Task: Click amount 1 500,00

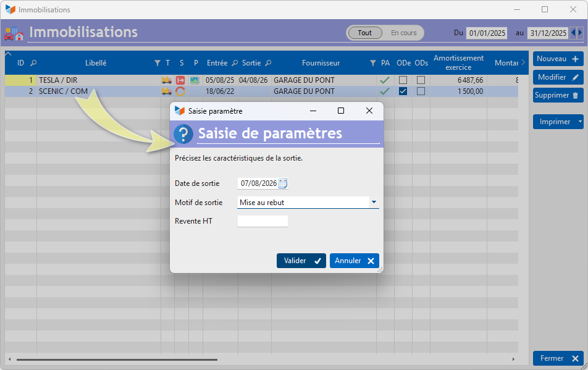Action: [470, 91]
